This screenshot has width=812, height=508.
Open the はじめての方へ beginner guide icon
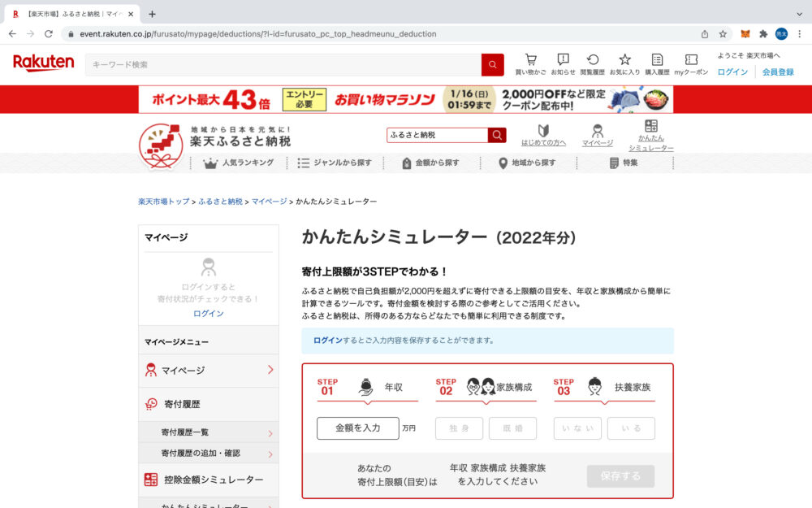(543, 135)
